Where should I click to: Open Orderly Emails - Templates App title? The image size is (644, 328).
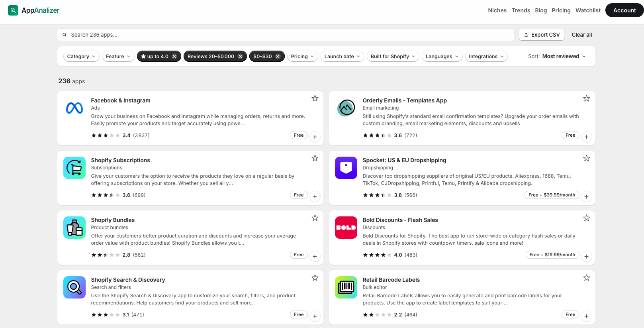tap(405, 100)
